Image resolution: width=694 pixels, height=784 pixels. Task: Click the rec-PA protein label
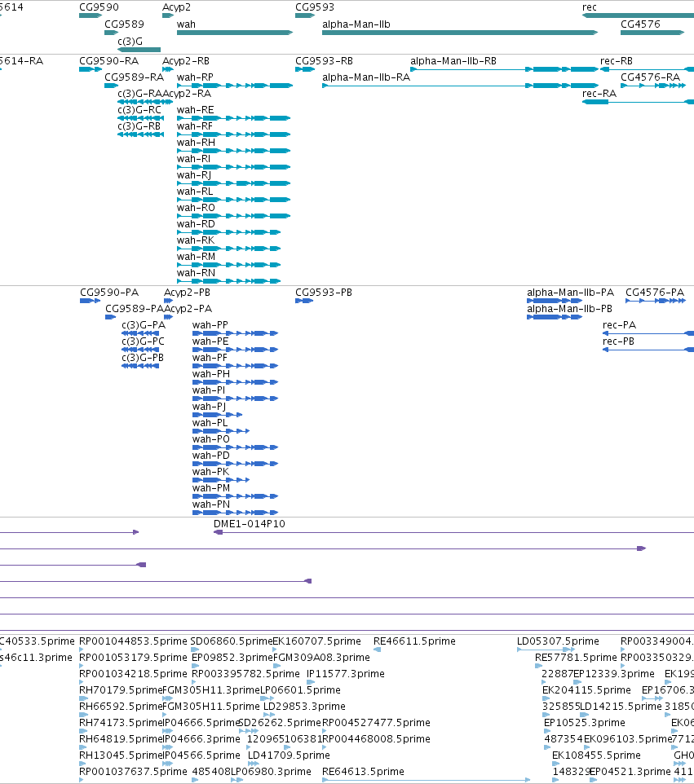(x=619, y=324)
